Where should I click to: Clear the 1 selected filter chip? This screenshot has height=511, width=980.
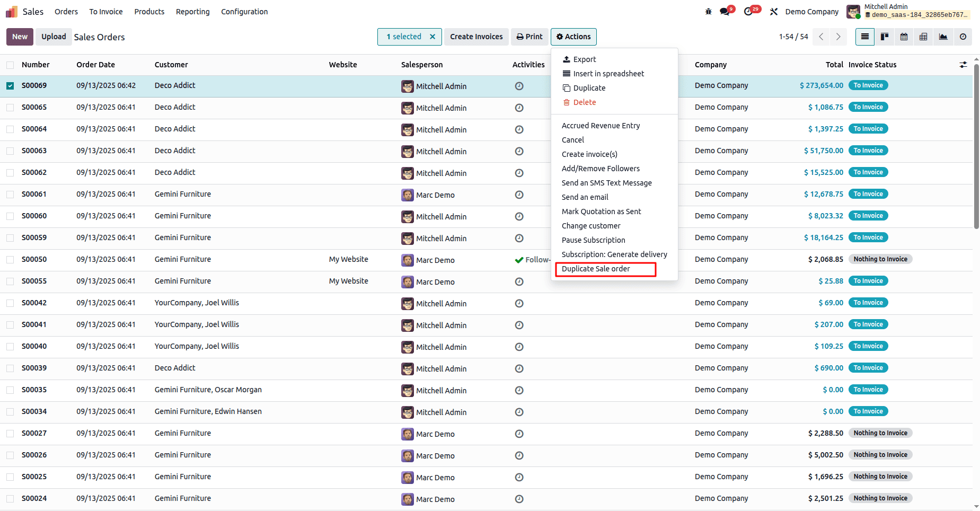pos(432,37)
